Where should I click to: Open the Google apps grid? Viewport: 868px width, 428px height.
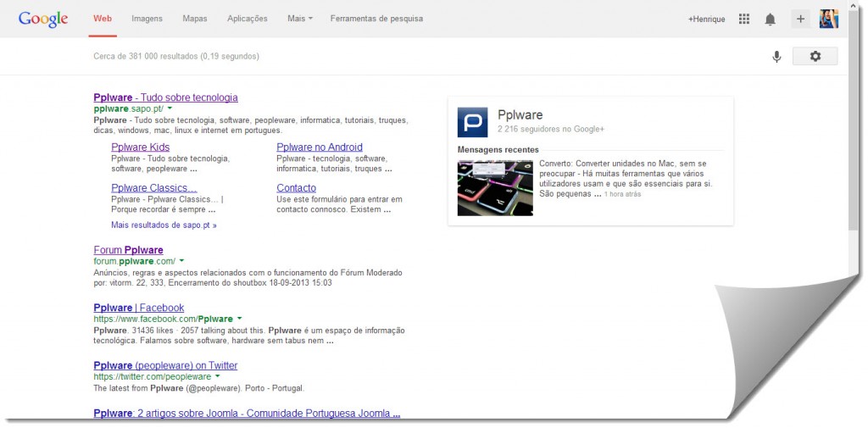[x=744, y=19]
